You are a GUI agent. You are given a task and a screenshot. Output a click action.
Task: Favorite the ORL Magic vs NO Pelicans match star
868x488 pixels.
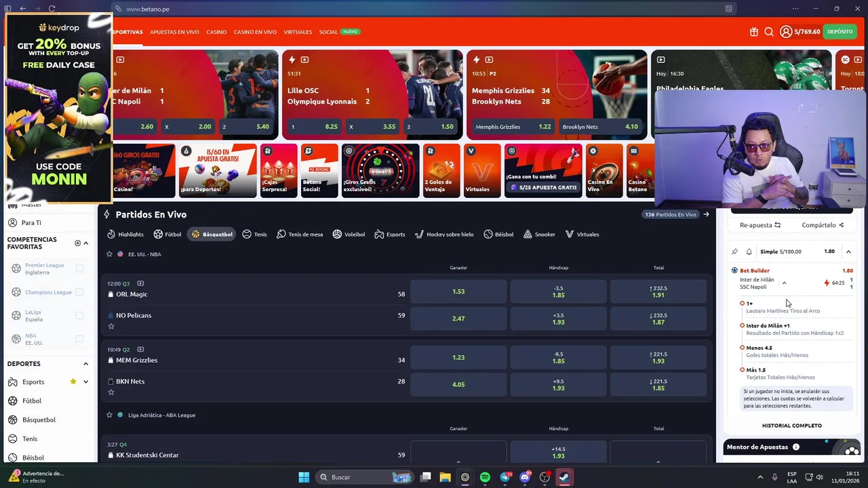111,326
